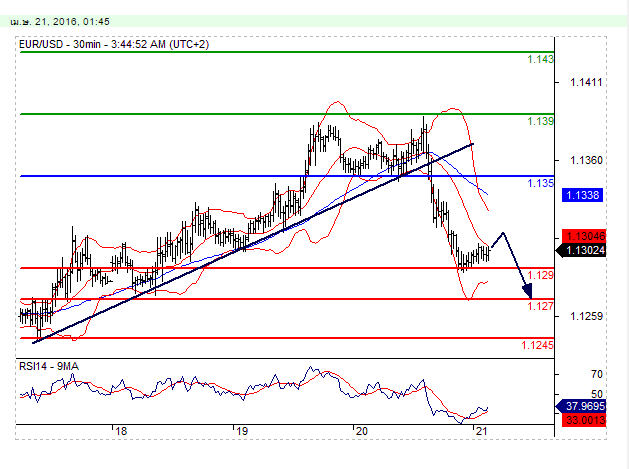Image resolution: width=629 pixels, height=469 pixels.
Task: Click the red 1.1245 support level label
Action: tap(538, 345)
